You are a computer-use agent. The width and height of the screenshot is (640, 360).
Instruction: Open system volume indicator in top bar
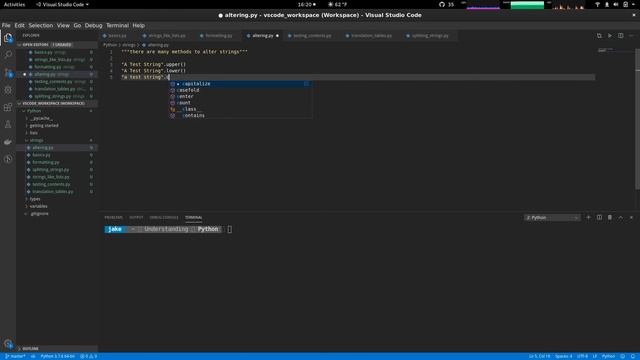(x=616, y=4)
